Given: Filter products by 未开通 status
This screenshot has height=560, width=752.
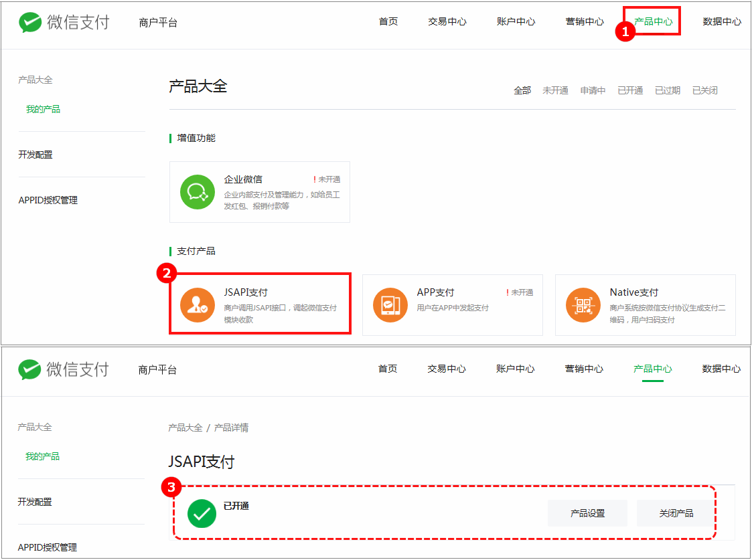Looking at the screenshot, I should tap(555, 90).
